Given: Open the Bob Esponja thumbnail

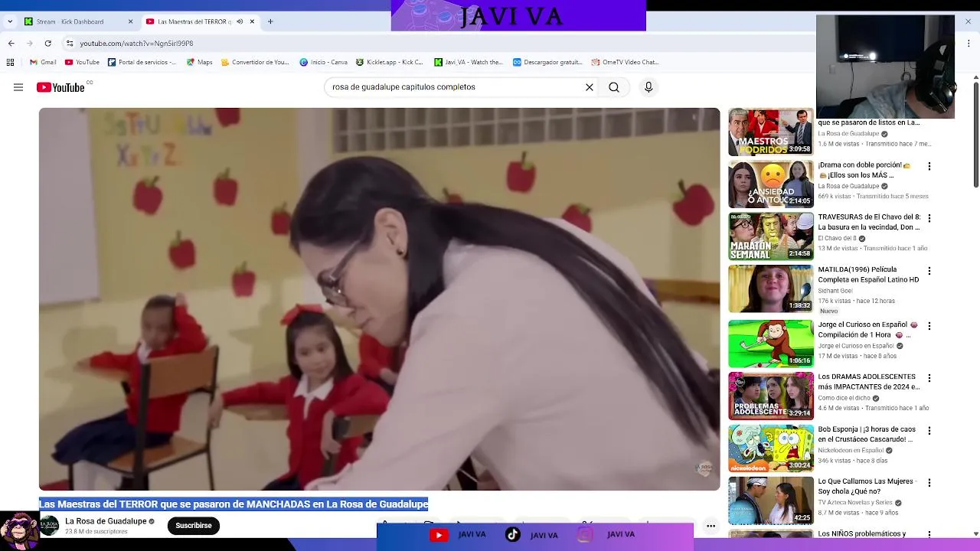Looking at the screenshot, I should click(x=771, y=448).
